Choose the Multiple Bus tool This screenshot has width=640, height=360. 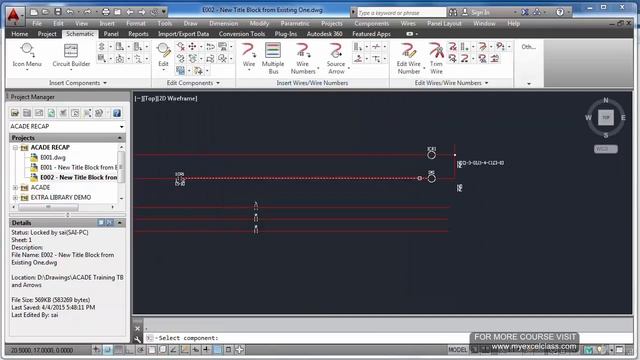pyautogui.click(x=273, y=58)
